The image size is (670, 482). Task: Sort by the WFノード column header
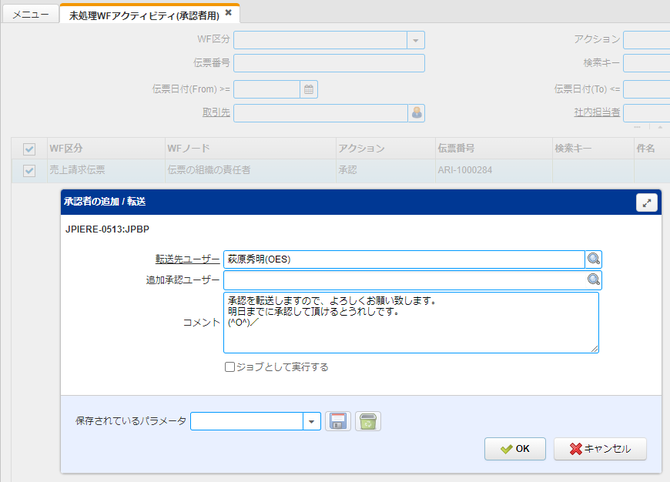point(251,148)
